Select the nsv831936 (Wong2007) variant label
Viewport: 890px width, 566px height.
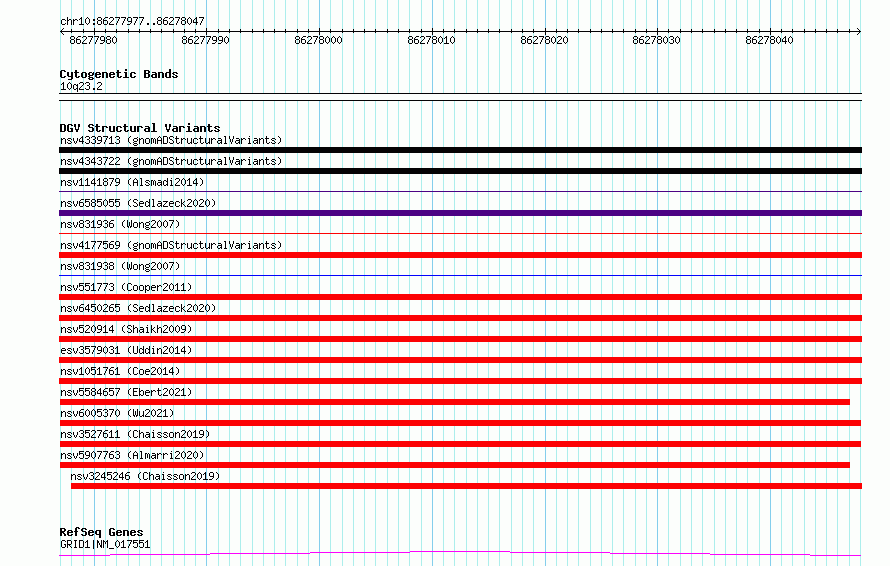pos(120,224)
